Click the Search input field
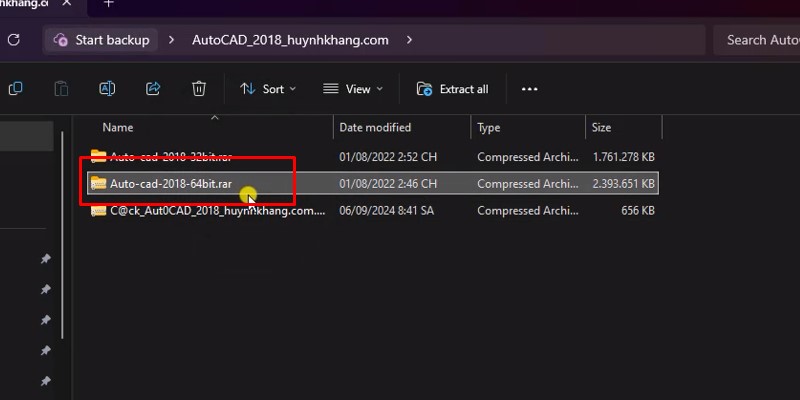 pos(758,40)
